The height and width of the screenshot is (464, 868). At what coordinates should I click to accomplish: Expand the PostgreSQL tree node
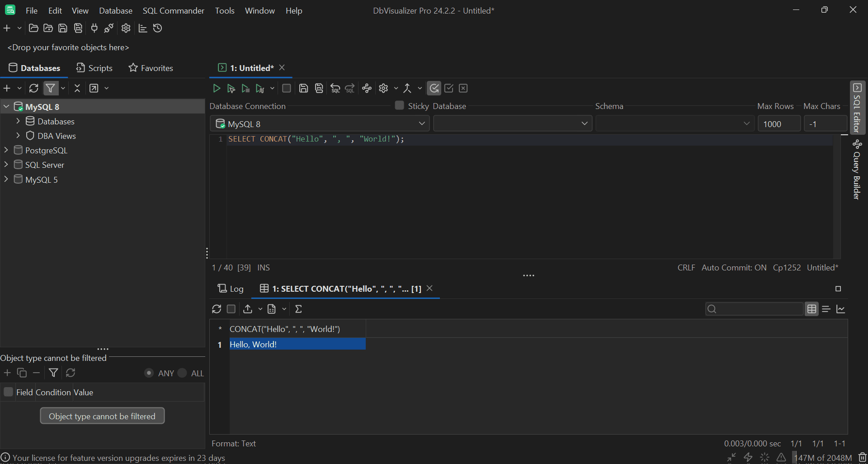tap(6, 150)
